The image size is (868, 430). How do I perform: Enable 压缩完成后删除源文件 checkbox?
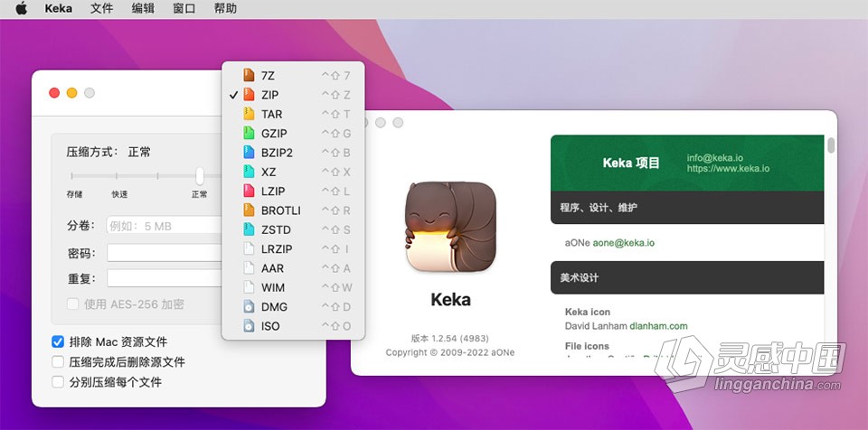pos(58,362)
